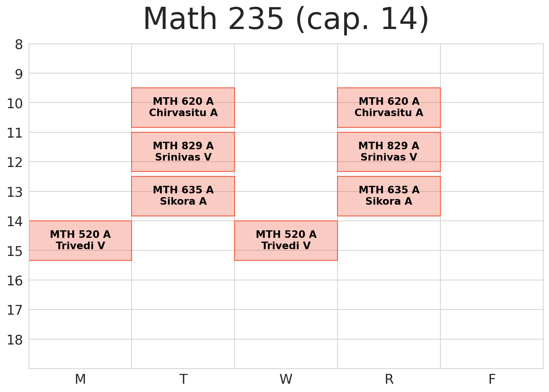
Task: Select the W day axis label
Action: click(x=286, y=379)
